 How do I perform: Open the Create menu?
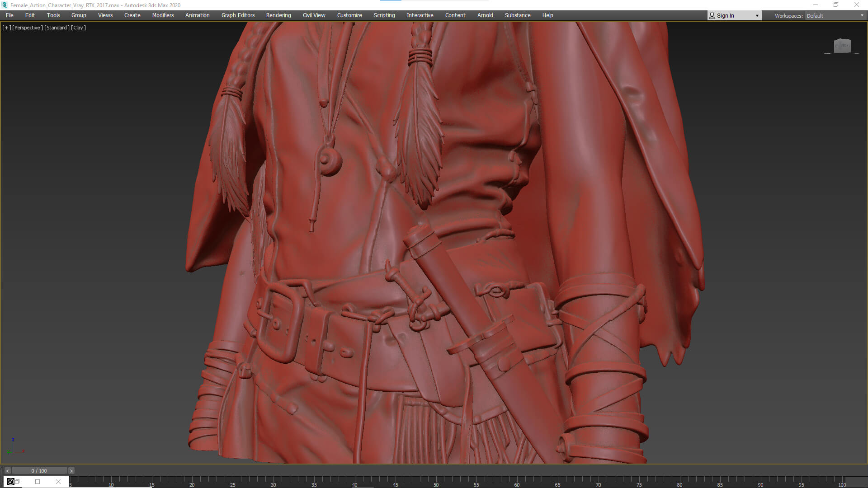pyautogui.click(x=132, y=15)
